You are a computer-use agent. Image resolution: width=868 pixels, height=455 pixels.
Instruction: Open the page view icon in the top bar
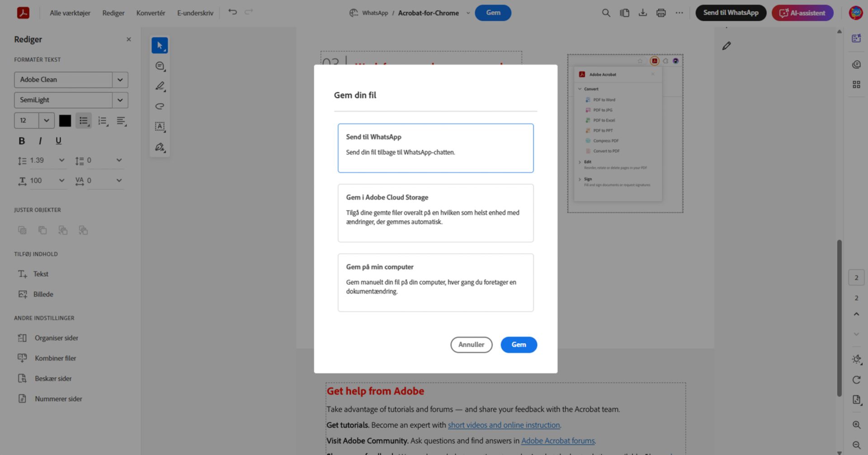pyautogui.click(x=624, y=13)
